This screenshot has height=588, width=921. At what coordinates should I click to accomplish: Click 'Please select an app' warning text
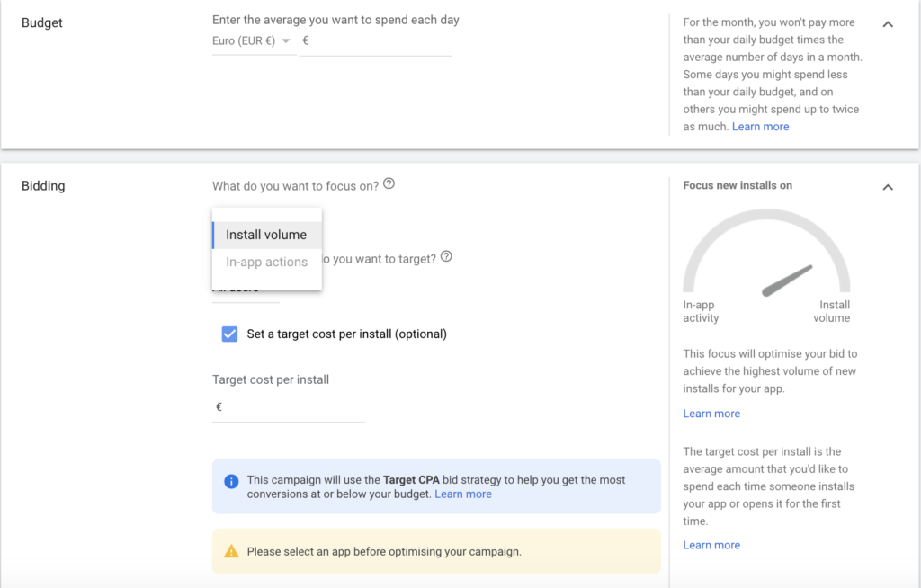click(384, 551)
